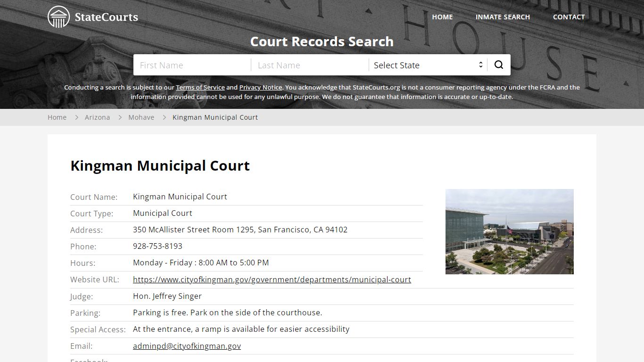Click the magnifier search button
This screenshot has width=644, height=362.
tap(499, 65)
